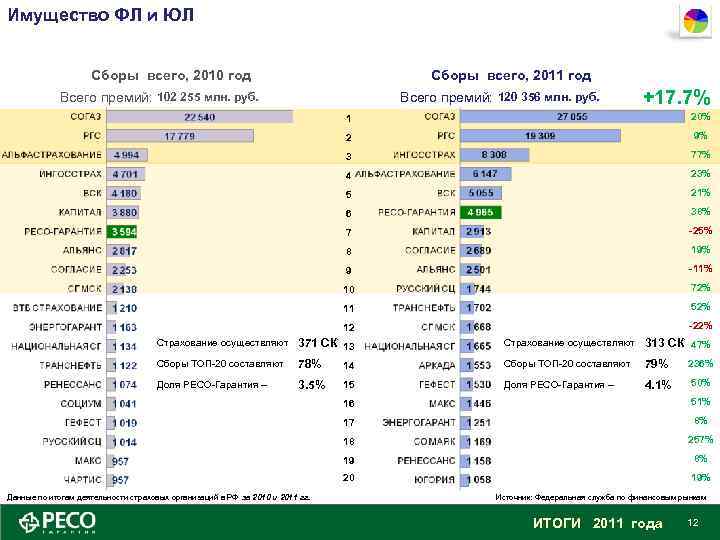
Task: Click the heading 'Сборы всего, 2010 год'
Action: 171,75
